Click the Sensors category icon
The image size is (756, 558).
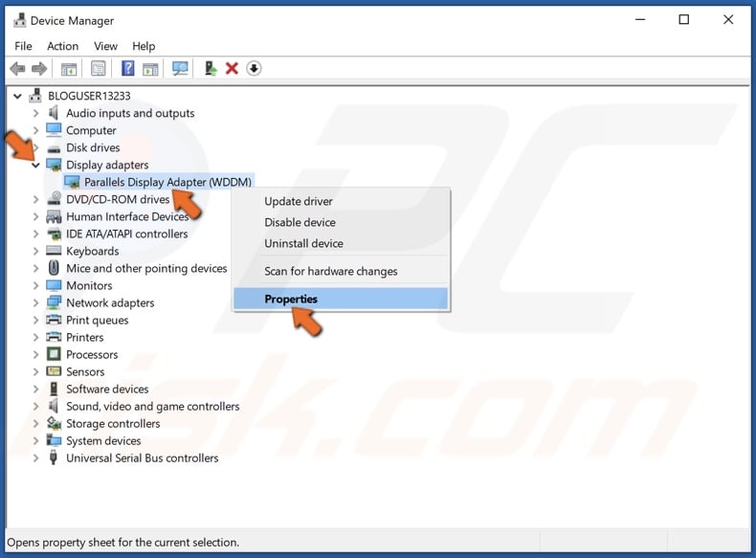pyautogui.click(x=54, y=371)
